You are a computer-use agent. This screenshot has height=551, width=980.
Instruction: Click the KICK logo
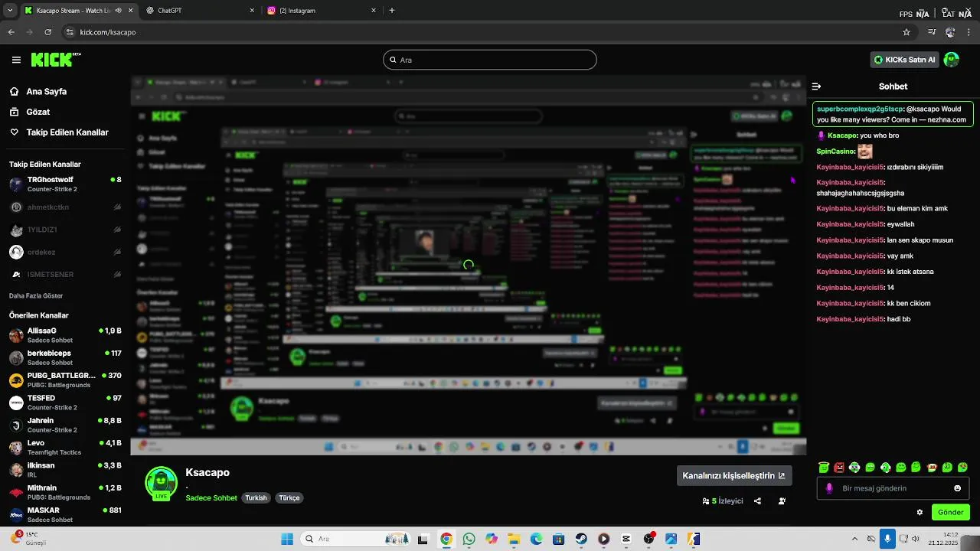[x=55, y=60]
